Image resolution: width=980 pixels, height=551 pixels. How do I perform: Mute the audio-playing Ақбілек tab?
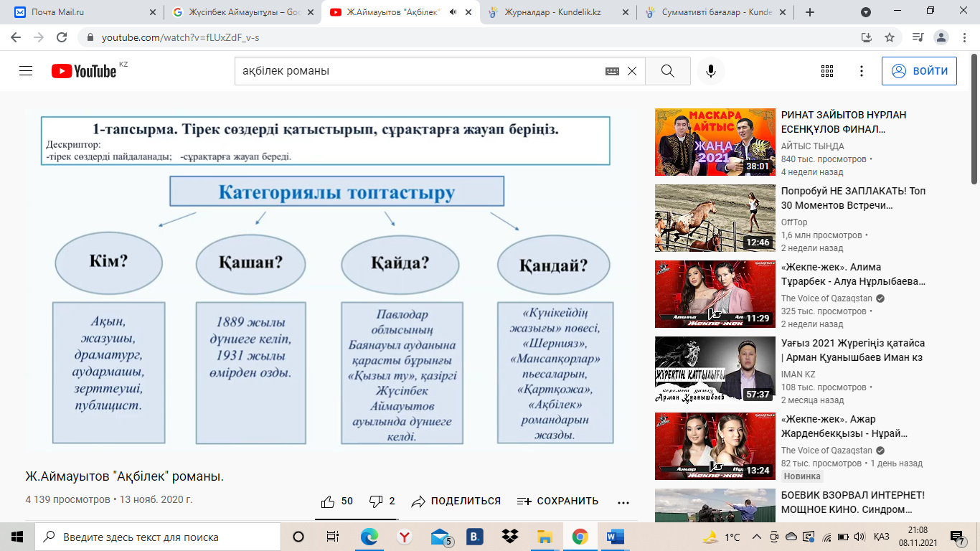tap(453, 12)
